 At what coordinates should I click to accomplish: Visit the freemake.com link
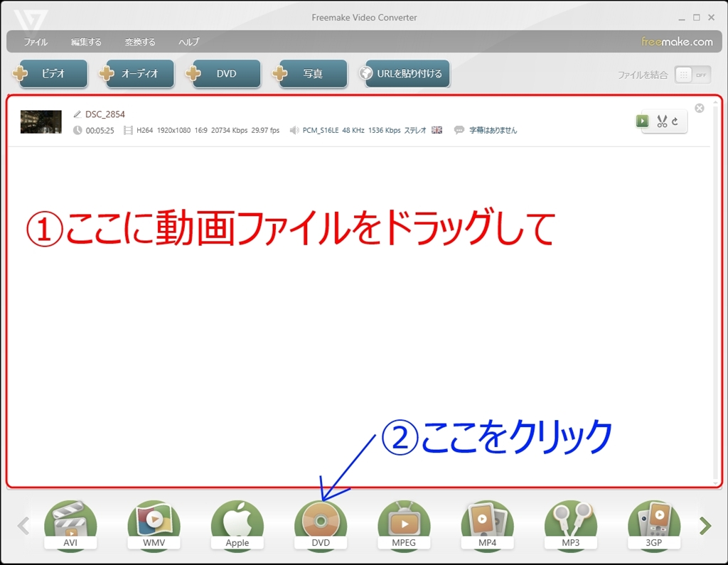point(677,42)
